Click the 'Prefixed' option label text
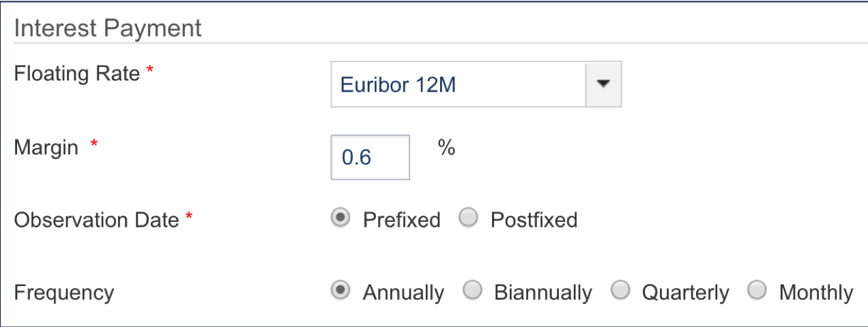The height and width of the screenshot is (327, 868). pyautogui.click(x=401, y=220)
